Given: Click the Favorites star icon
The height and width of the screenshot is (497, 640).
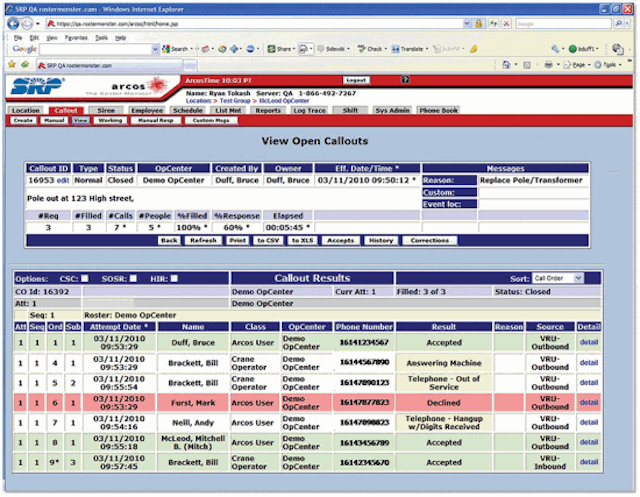Looking at the screenshot, I should pyautogui.click(x=12, y=64).
